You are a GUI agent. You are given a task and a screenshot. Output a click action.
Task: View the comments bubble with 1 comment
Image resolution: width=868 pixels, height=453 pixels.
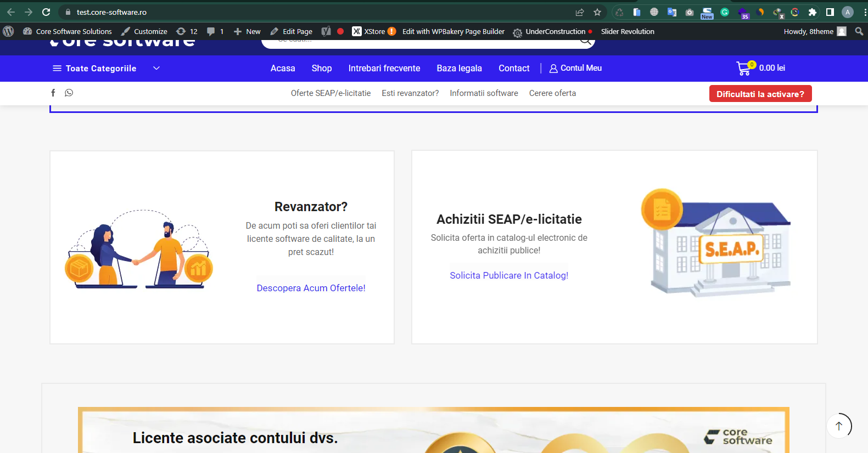215,31
